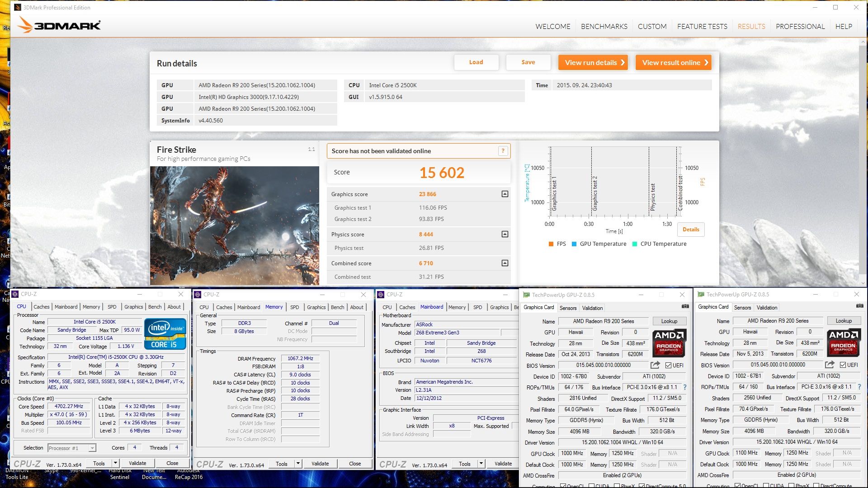Viewport: 868px width, 488px height.
Task: Click the View result online button
Action: (673, 62)
